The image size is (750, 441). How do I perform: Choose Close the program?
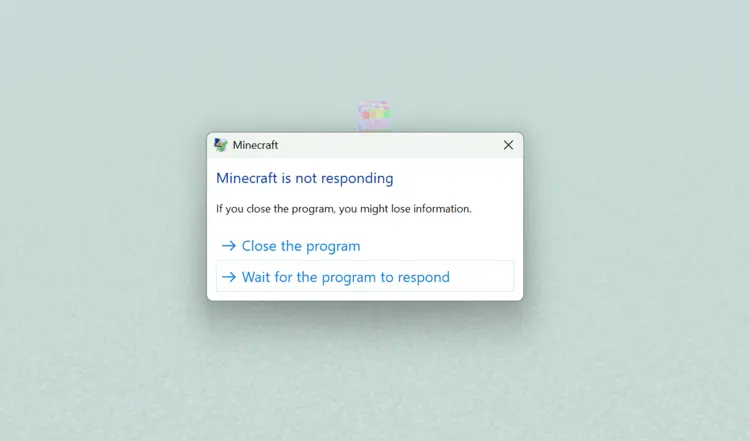(x=291, y=246)
